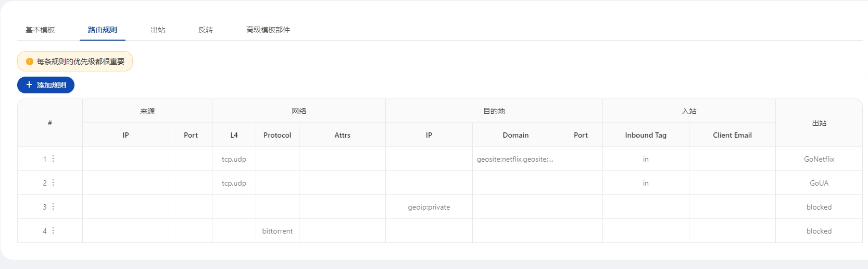Image resolution: width=868 pixels, height=269 pixels.
Task: Select the 路由规则 tab
Action: [103, 30]
